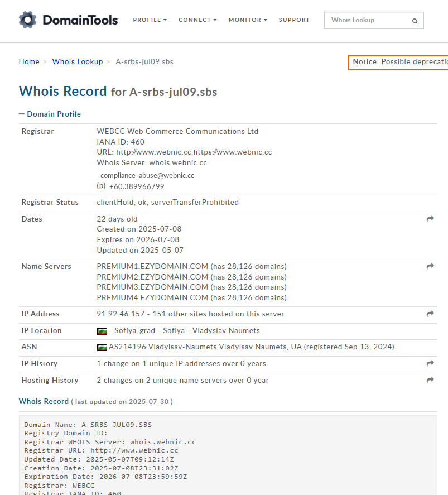
Task: Click the search magnifier icon
Action: (415, 21)
